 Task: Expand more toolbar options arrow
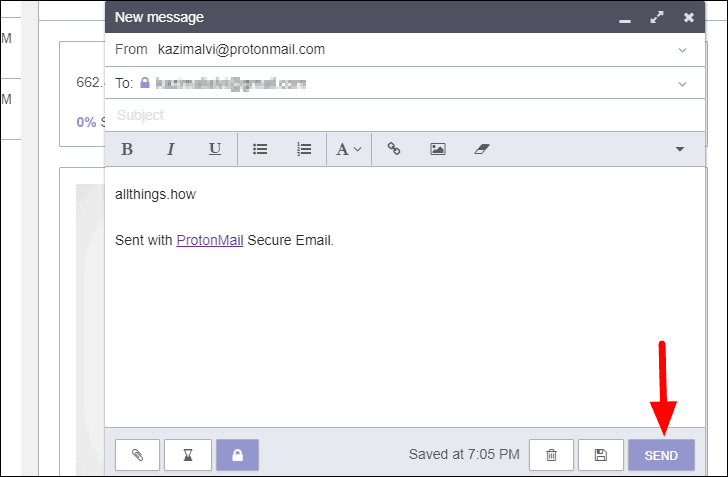[680, 149]
